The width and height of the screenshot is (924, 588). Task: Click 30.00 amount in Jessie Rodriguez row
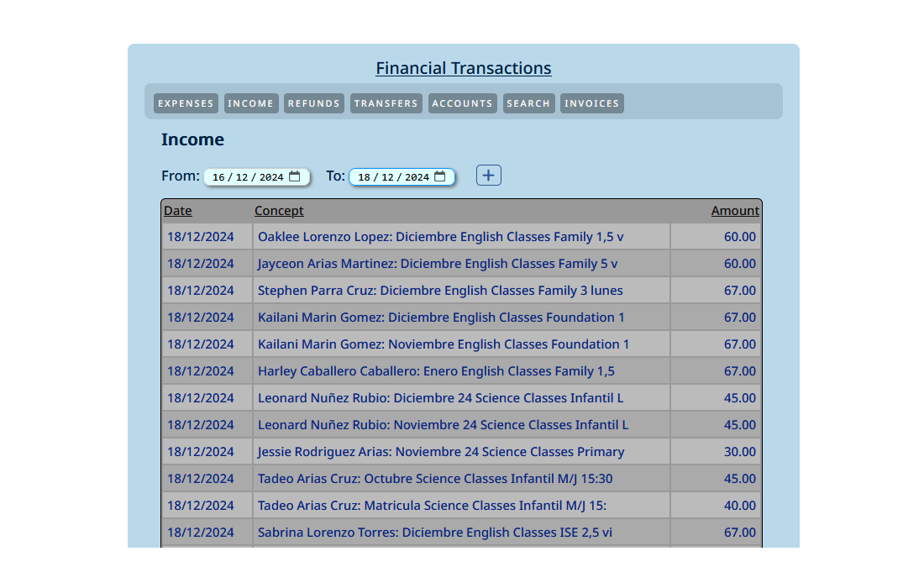[740, 452]
